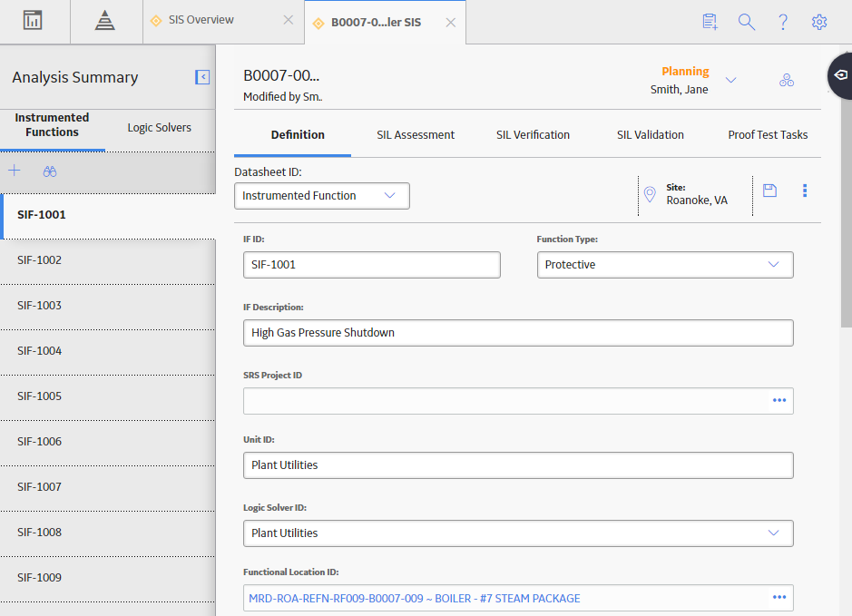Expand the Datasheet ID dropdown
This screenshot has width=852, height=616.
(322, 196)
